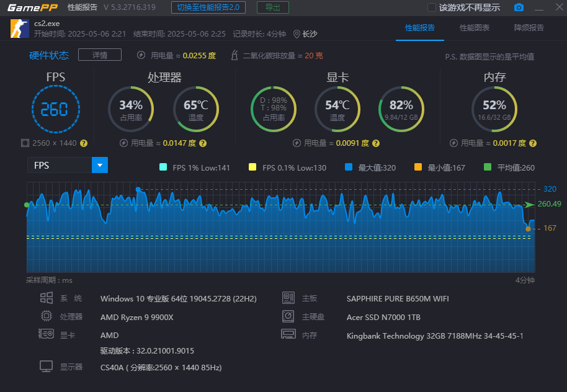Click the GPU 54℃ temperature gauge
Image resolution: width=567 pixels, height=392 pixels.
point(337,109)
